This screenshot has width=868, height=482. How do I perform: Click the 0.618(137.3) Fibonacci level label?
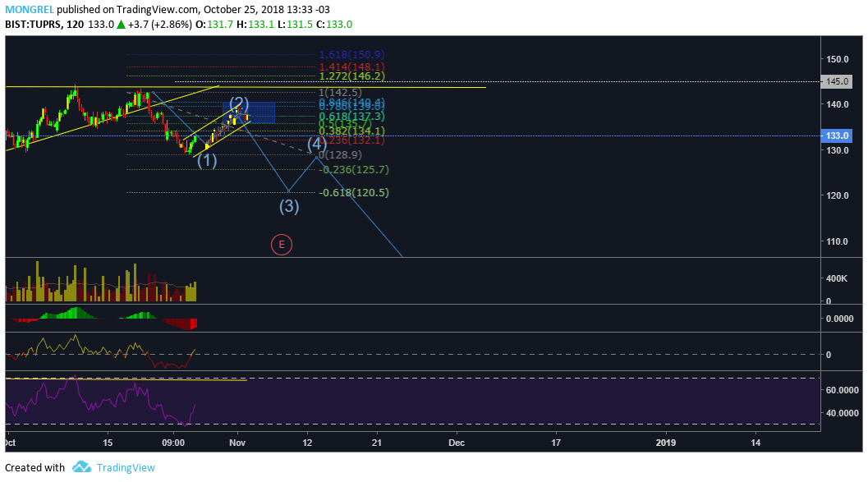[x=351, y=117]
